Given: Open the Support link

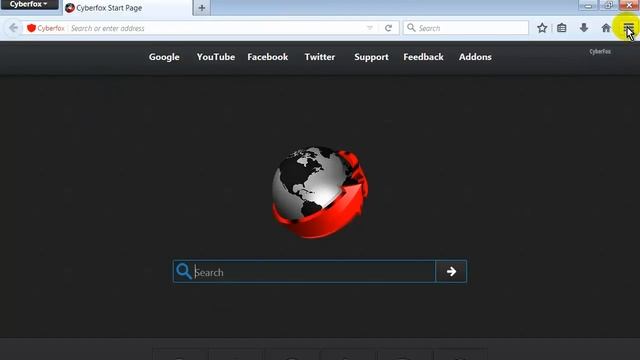Looking at the screenshot, I should coord(371,58).
